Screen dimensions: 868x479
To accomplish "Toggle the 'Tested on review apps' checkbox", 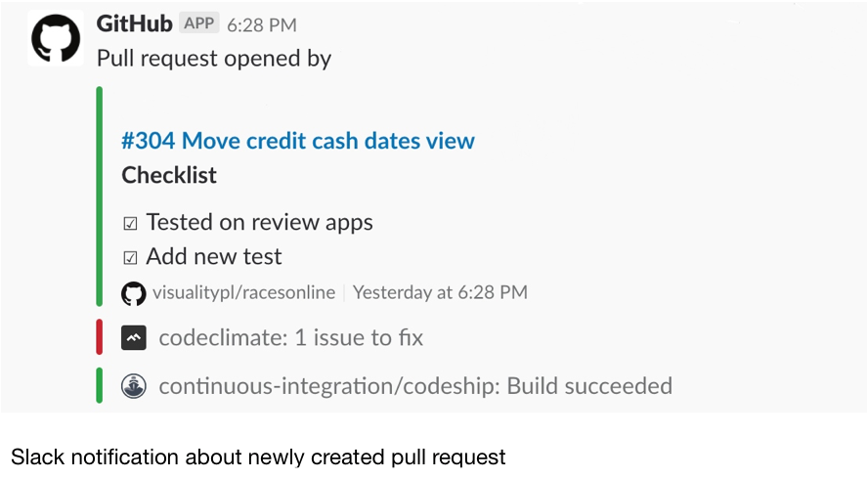I will (131, 223).
